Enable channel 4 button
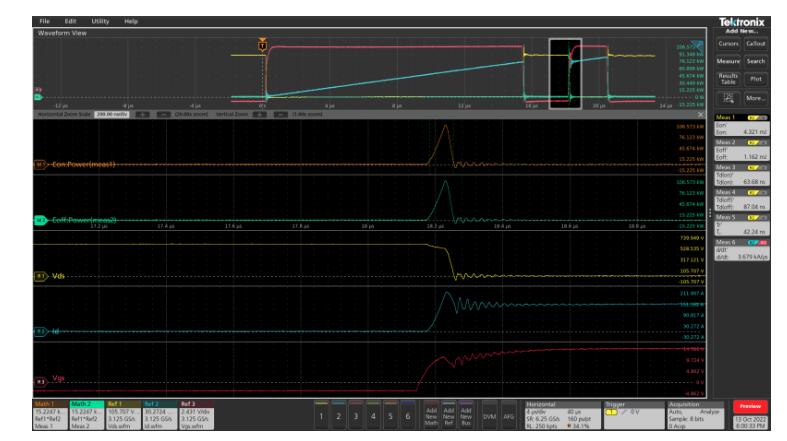 (x=373, y=415)
